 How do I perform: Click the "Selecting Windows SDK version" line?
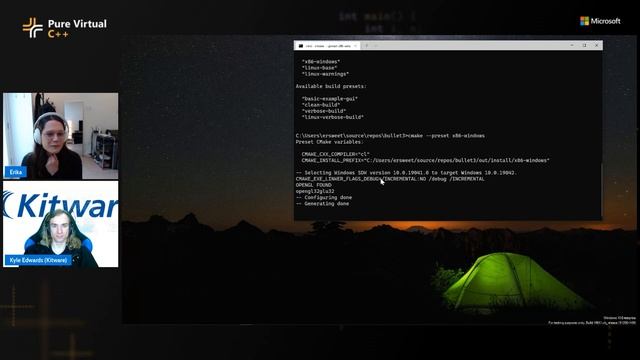[406, 173]
